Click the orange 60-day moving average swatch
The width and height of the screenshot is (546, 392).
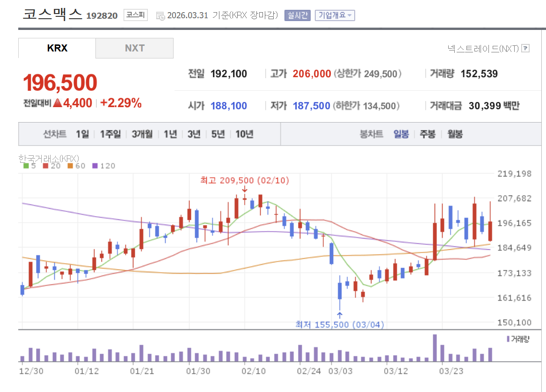pyautogui.click(x=70, y=166)
